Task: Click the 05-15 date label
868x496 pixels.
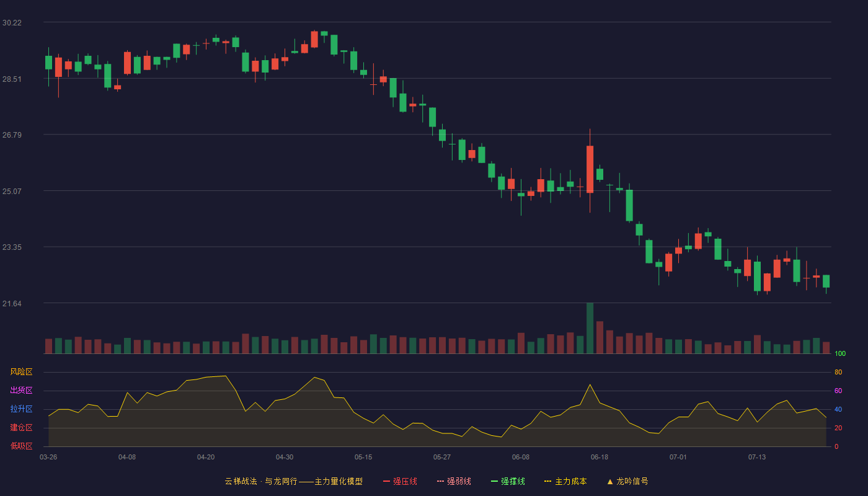Action: pos(363,457)
